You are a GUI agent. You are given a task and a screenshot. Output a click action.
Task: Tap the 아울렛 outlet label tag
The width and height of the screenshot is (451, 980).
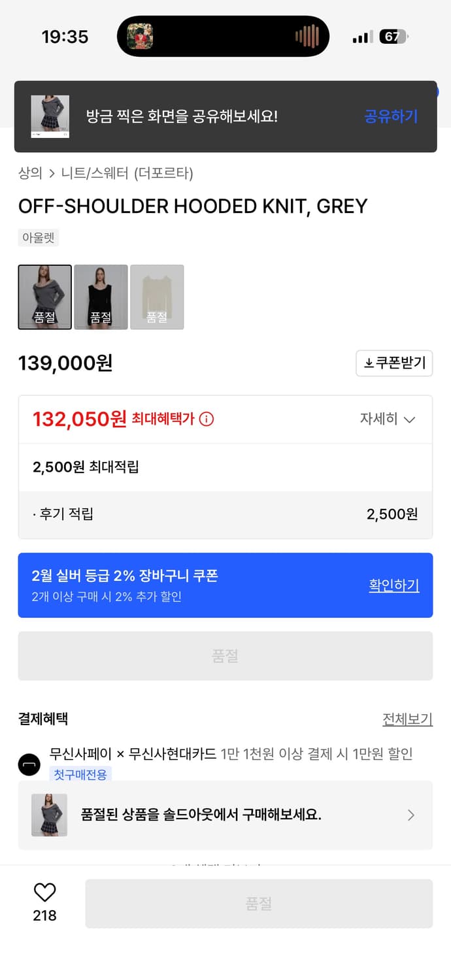[x=38, y=237]
